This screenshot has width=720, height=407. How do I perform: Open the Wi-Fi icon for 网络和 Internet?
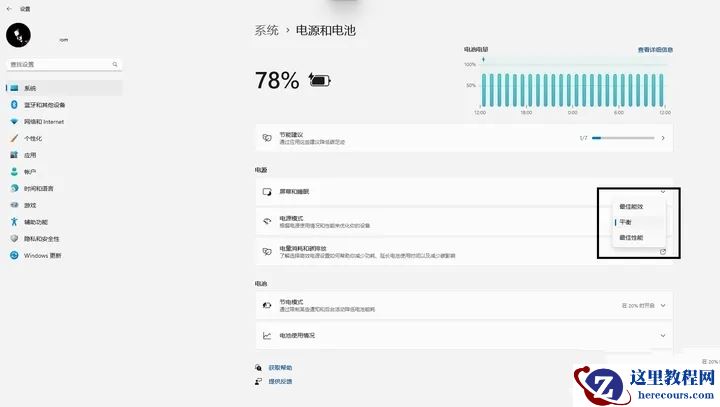pyautogui.click(x=14, y=122)
